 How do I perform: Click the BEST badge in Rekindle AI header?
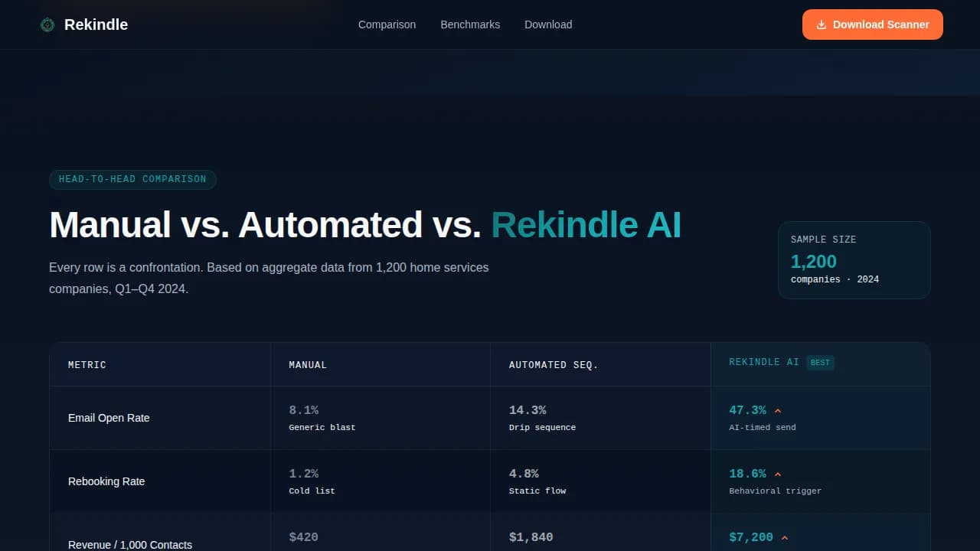pyautogui.click(x=820, y=362)
